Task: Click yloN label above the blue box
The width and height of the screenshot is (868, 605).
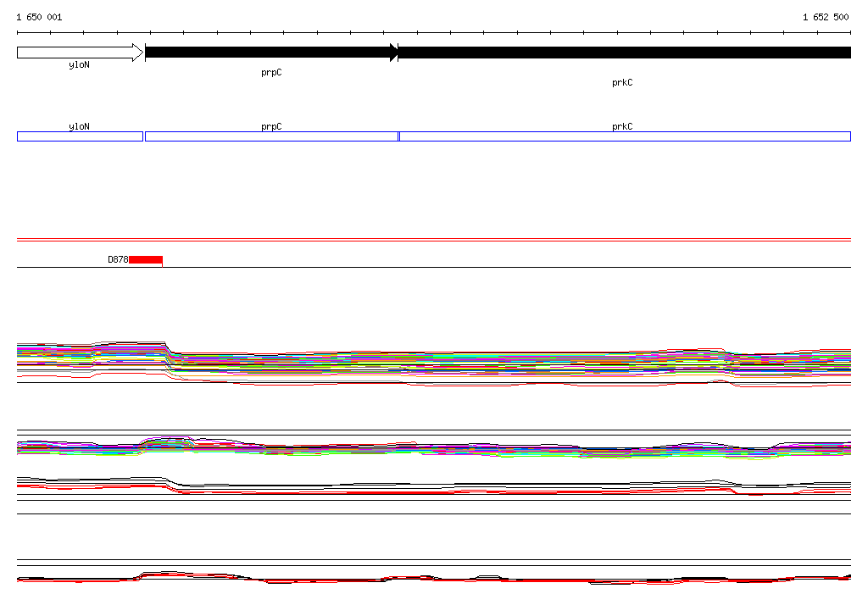Action: tap(79, 126)
